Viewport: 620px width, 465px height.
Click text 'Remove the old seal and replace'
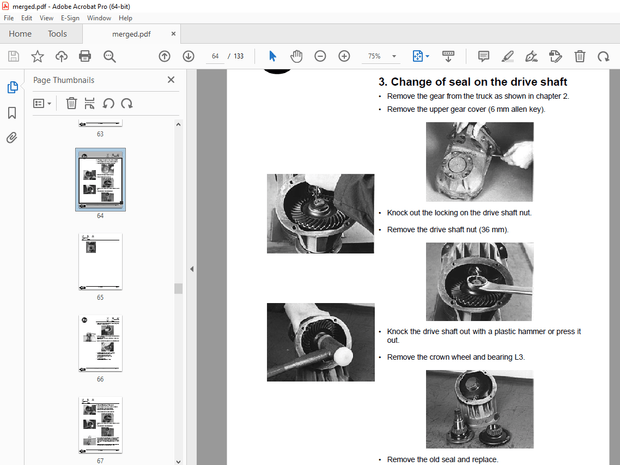pyautogui.click(x=442, y=459)
